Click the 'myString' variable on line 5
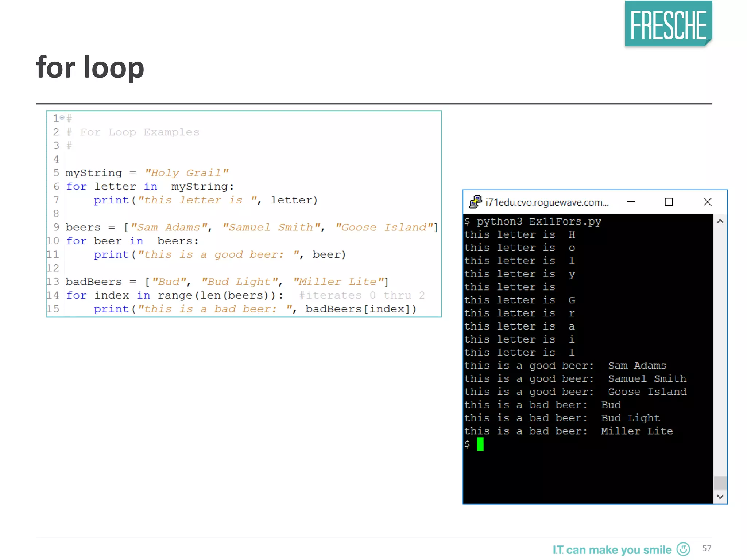The image size is (747, 560). click(x=94, y=173)
